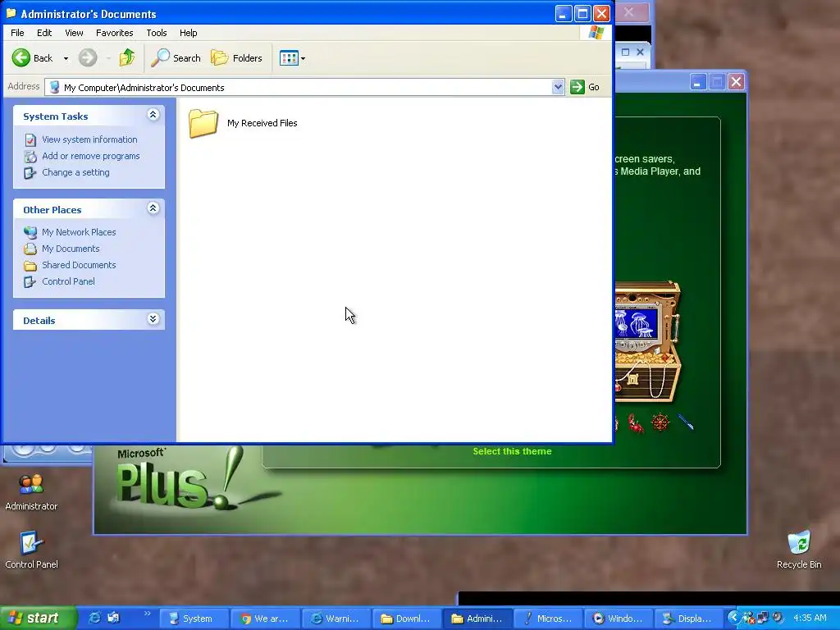Collapse the Other Places panel
The height and width of the screenshot is (630, 840).
[x=153, y=208]
